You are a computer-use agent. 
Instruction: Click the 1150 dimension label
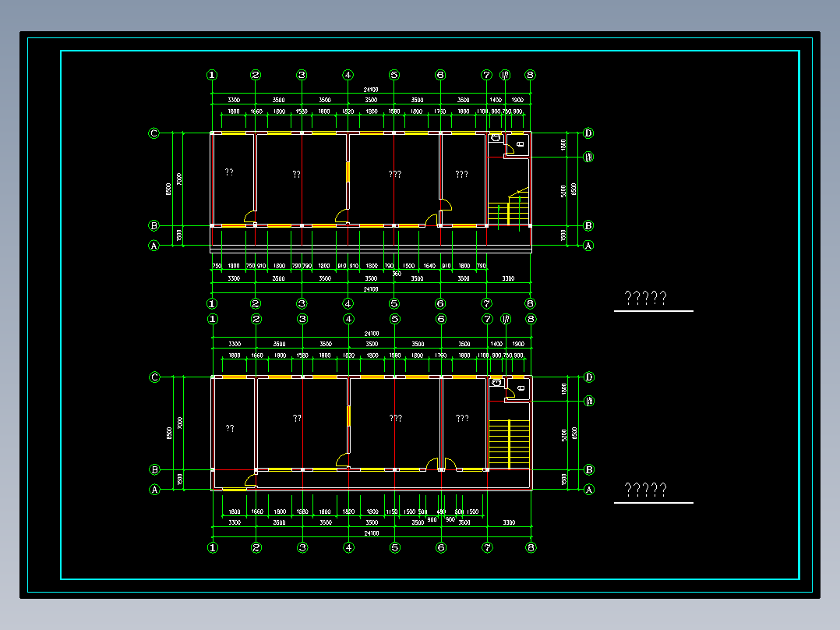[x=392, y=511]
